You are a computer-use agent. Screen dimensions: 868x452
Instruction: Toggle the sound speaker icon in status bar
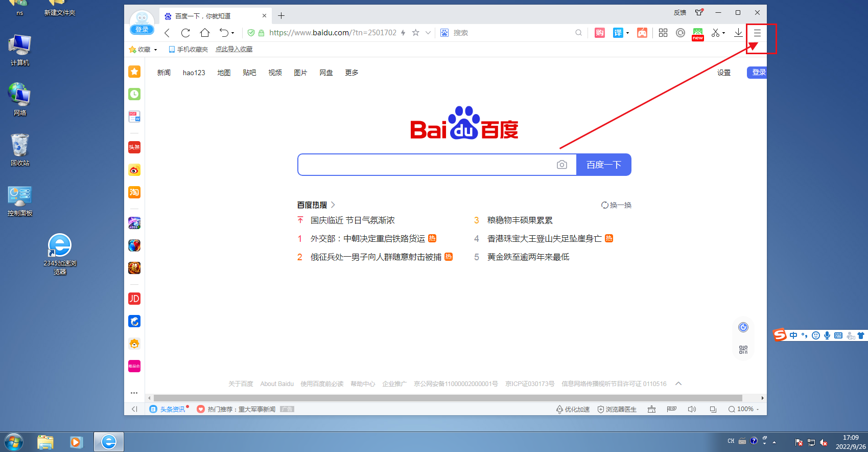tap(692, 409)
